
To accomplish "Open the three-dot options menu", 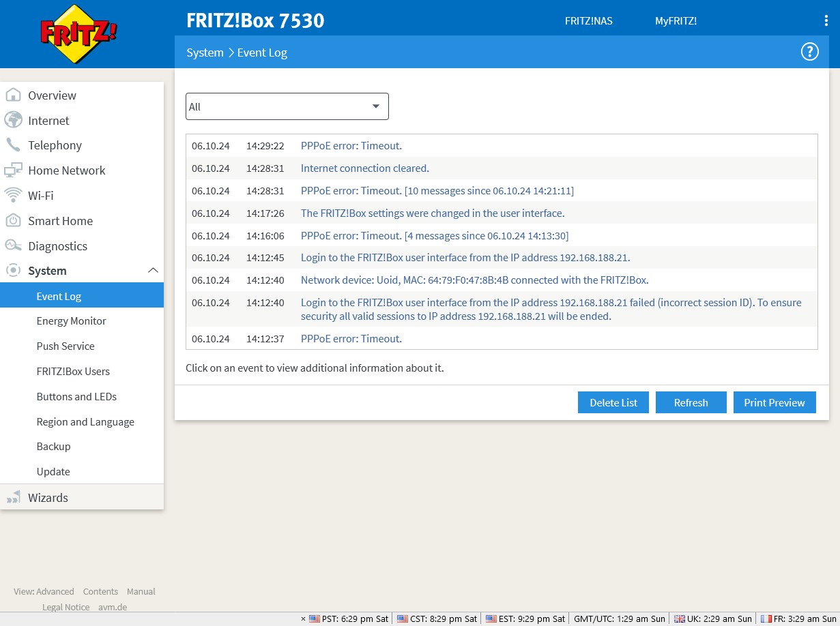I will click(826, 21).
